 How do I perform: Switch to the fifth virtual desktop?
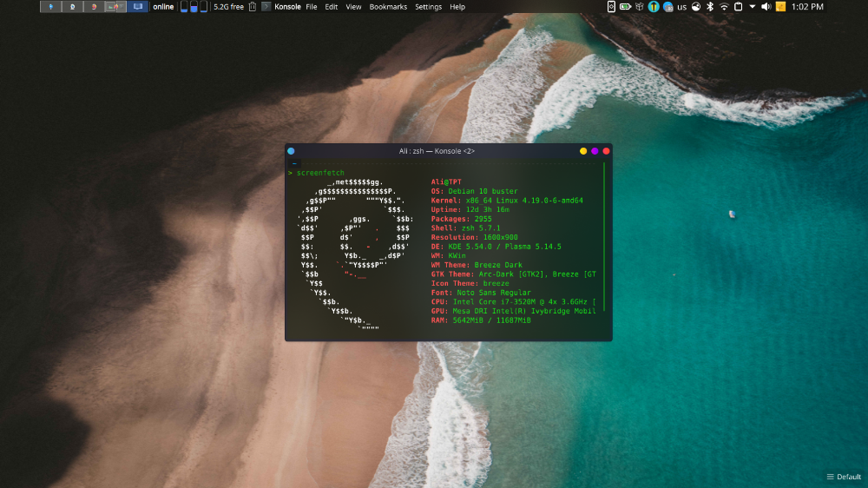(138, 7)
